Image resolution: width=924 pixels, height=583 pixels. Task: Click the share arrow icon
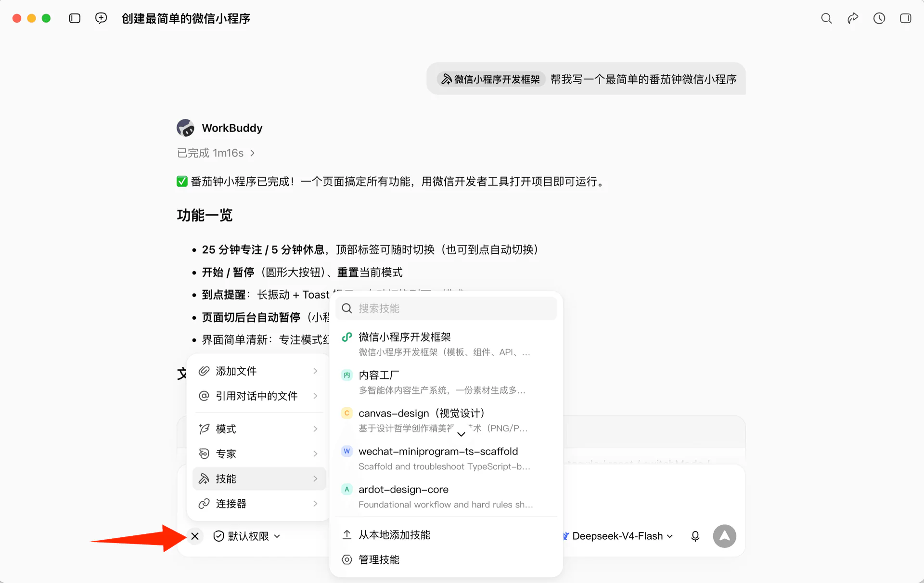coord(853,18)
